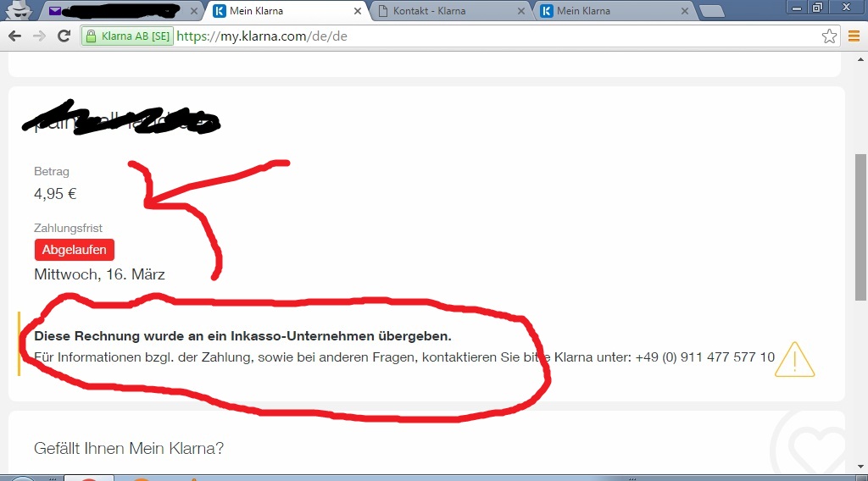Image resolution: width=868 pixels, height=481 pixels.
Task: Click the yellow warning triangle icon
Action: pos(794,359)
